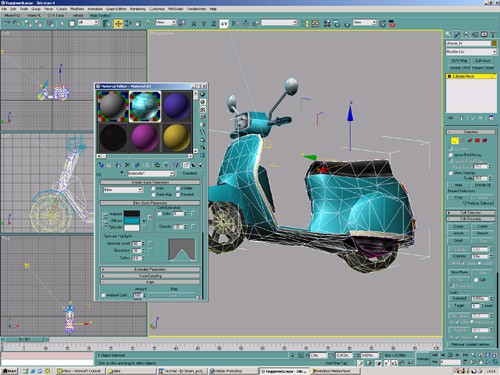Click the Hide button in Selection rollout
This screenshot has height=375, width=500.
click(458, 185)
